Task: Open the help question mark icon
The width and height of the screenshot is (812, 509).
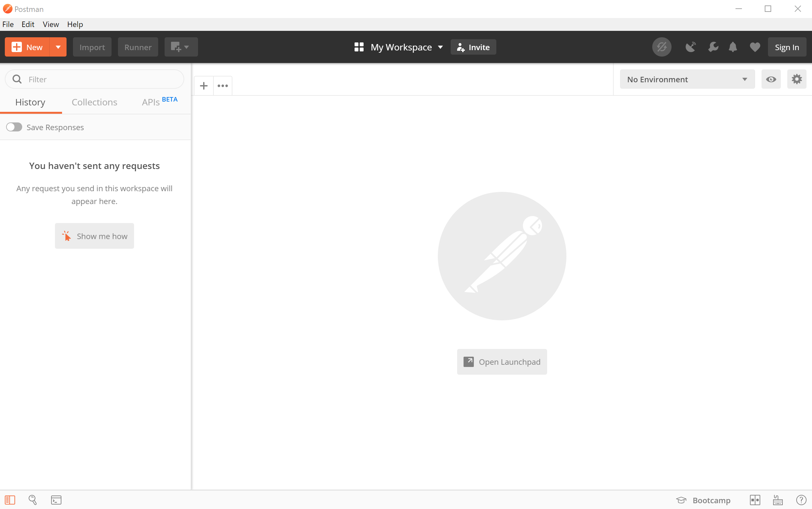Action: (801, 500)
